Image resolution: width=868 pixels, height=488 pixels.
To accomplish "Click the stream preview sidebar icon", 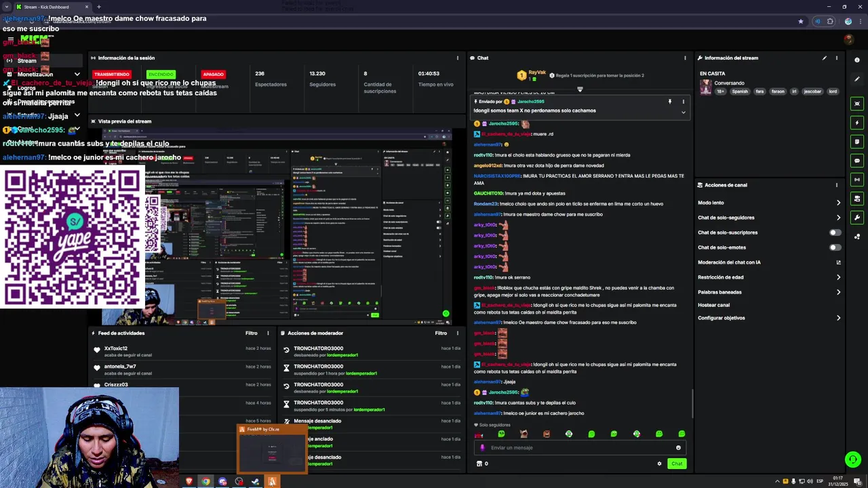I will pyautogui.click(x=857, y=104).
